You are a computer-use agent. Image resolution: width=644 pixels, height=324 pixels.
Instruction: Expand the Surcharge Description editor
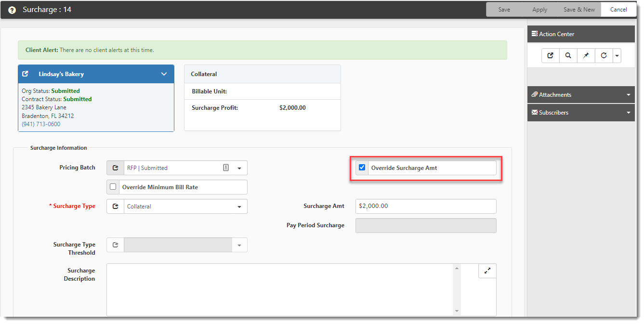point(487,271)
